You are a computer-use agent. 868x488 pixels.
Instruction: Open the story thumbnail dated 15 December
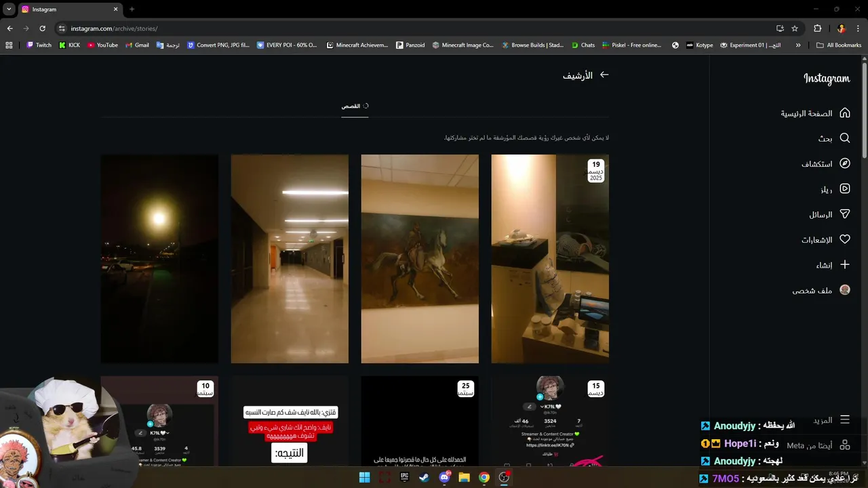click(x=550, y=422)
